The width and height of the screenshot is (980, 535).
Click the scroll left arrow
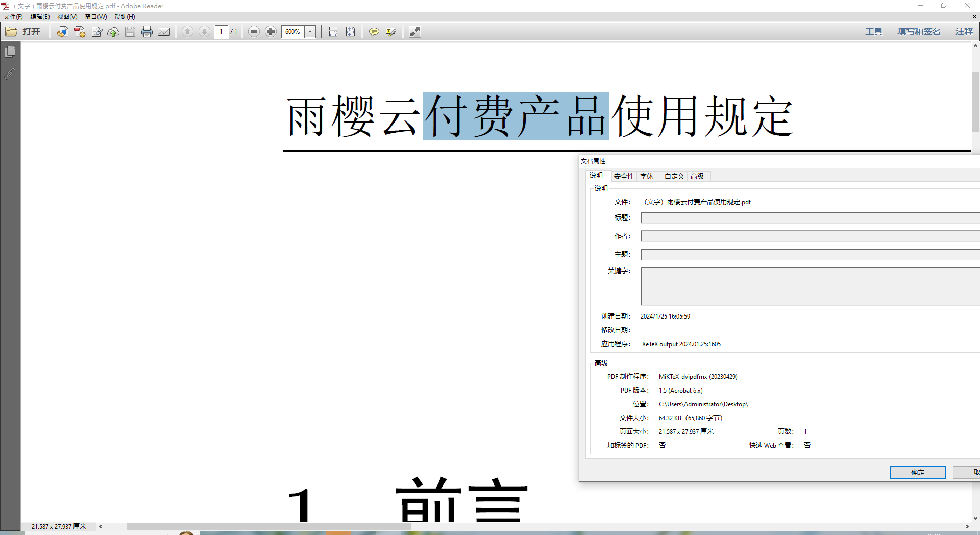point(101,526)
